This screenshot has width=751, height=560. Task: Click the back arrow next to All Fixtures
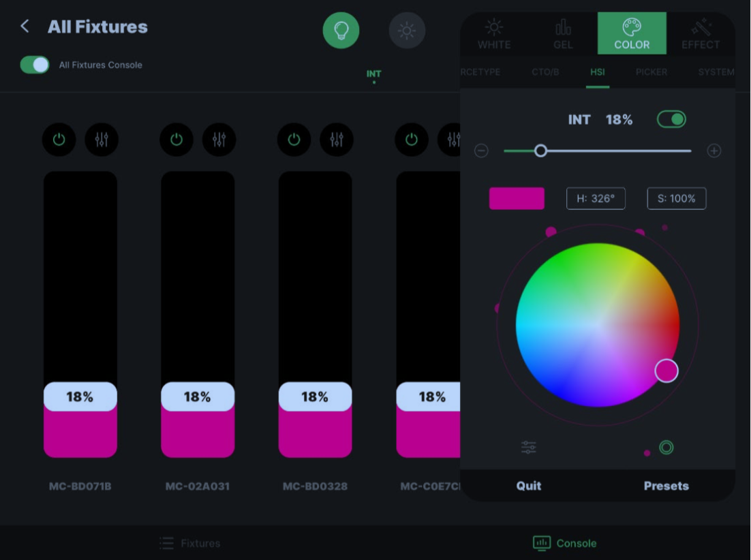(x=24, y=26)
